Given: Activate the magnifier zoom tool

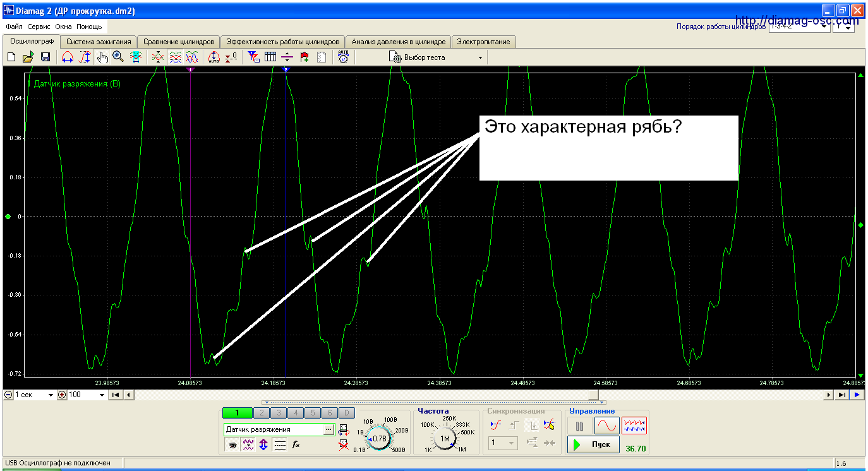Looking at the screenshot, I should pos(118,57).
